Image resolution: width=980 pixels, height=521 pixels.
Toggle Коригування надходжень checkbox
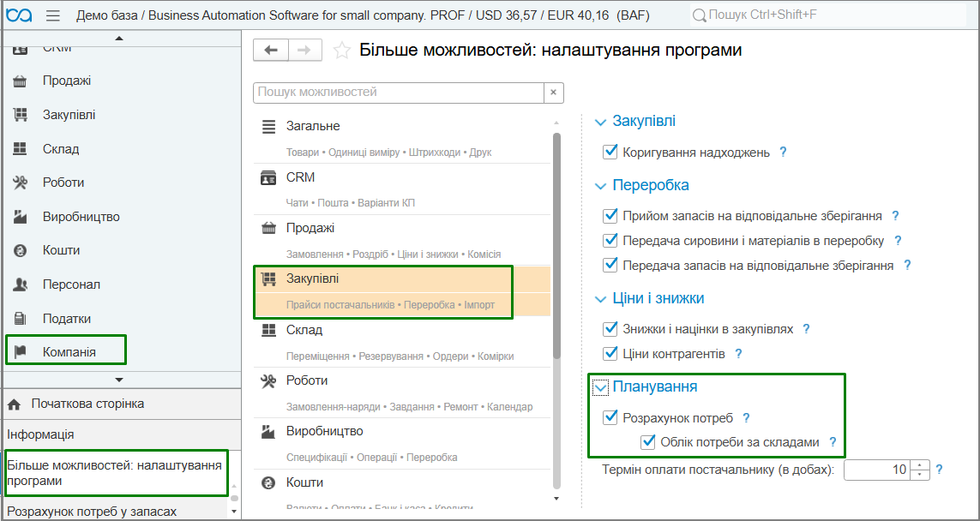tap(610, 152)
